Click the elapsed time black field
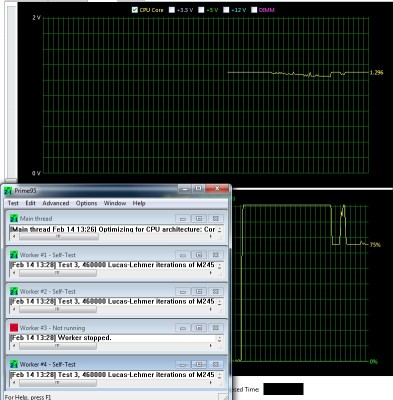This screenshot has width=393, height=400. 283,389
